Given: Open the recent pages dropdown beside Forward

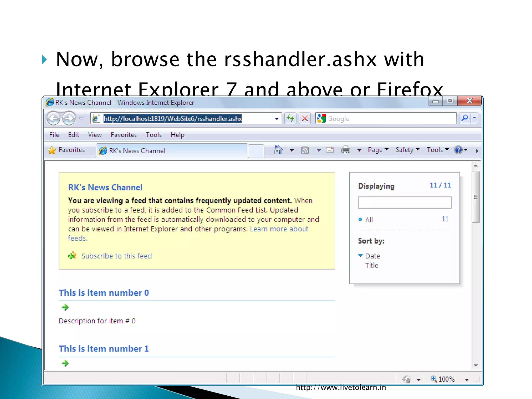Looking at the screenshot, I should click(x=81, y=119).
